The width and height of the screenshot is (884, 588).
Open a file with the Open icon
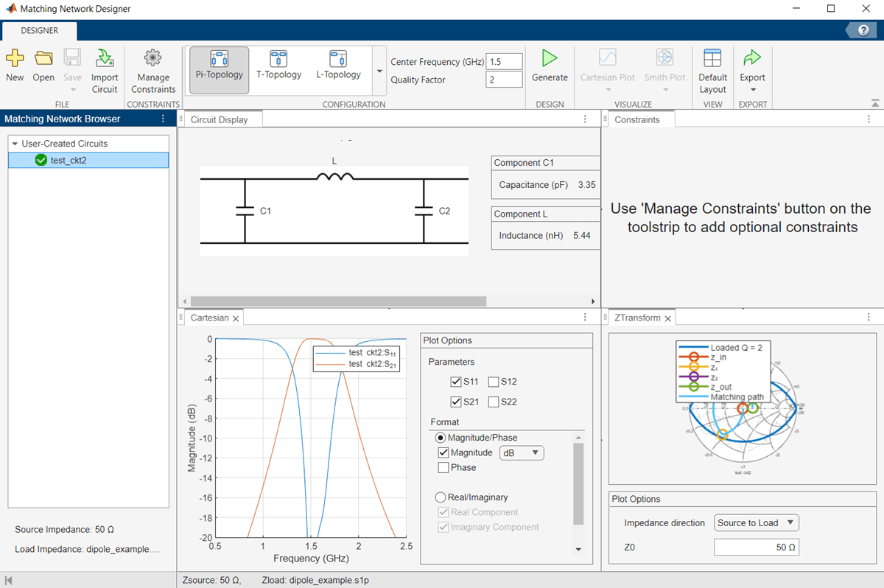coord(43,59)
